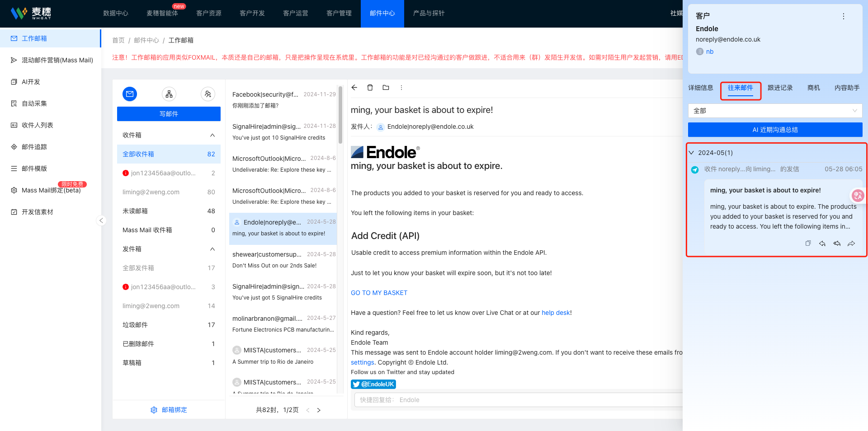The height and width of the screenshot is (431, 868).
Task: Click the translate floating icon
Action: 858,196
